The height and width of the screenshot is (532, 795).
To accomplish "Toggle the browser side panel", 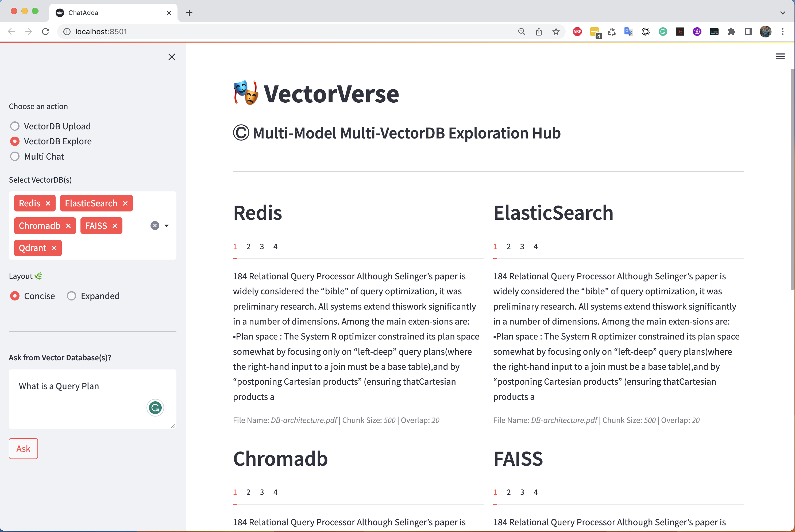I will [x=748, y=32].
